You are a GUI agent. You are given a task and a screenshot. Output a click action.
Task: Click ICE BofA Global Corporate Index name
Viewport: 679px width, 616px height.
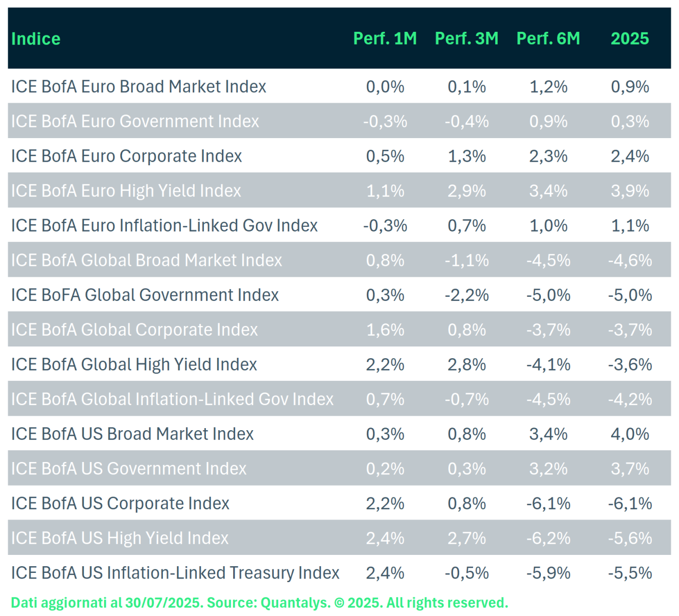coord(135,330)
